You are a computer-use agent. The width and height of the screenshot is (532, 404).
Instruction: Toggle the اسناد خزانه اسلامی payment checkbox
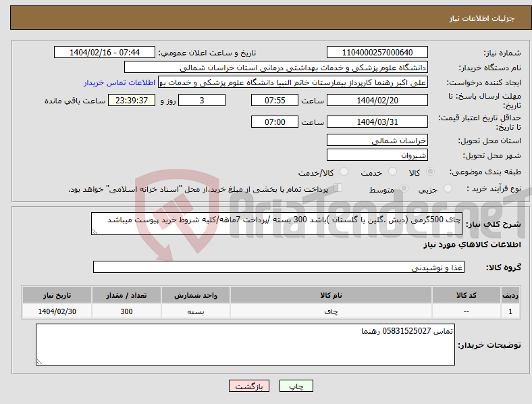(338, 188)
